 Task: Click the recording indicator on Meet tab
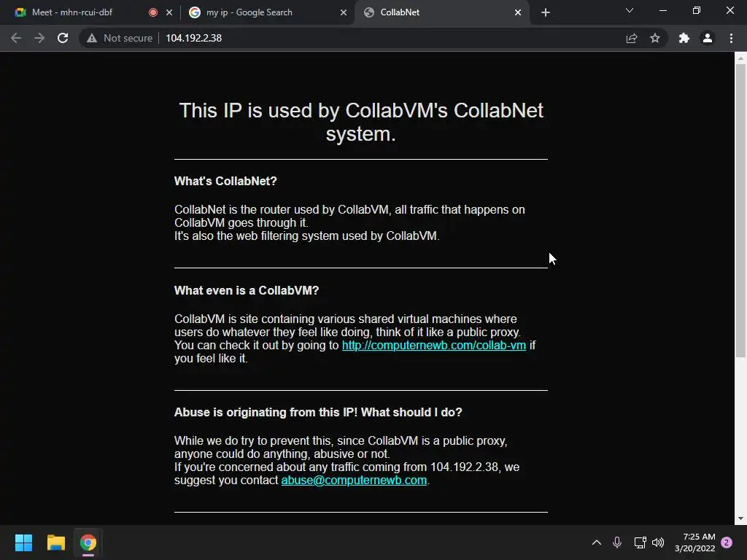(153, 12)
